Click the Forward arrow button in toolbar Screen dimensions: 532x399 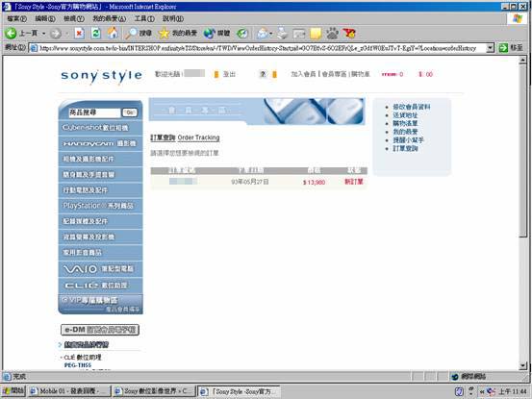(x=56, y=34)
